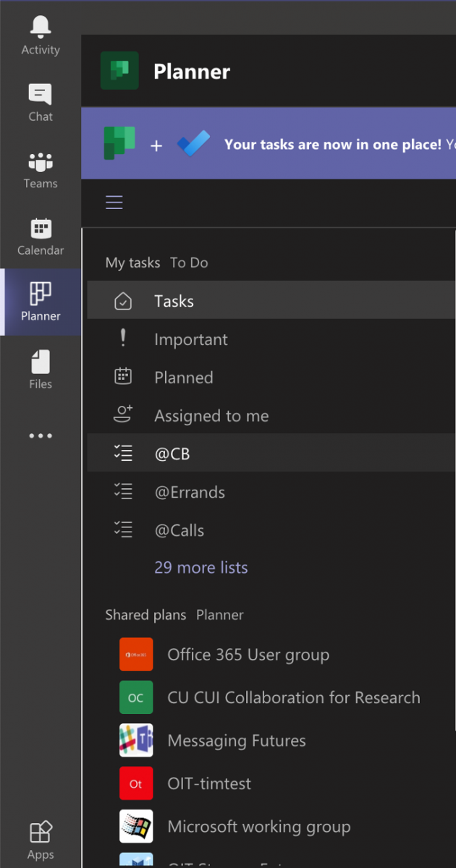Open Office 365 User group plan
Viewport: 456px width, 868px height.
click(248, 655)
